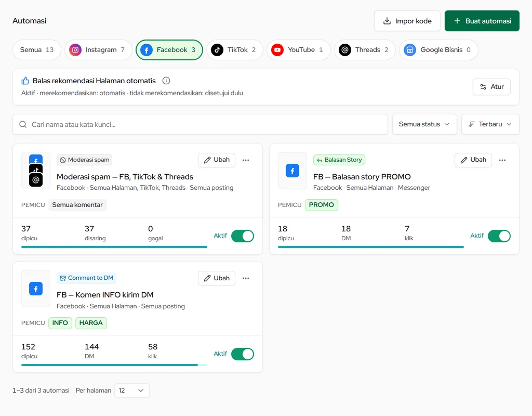532x416 pixels.
Task: Click the TikTok logo icon in filter tabs
Action: 217,50
